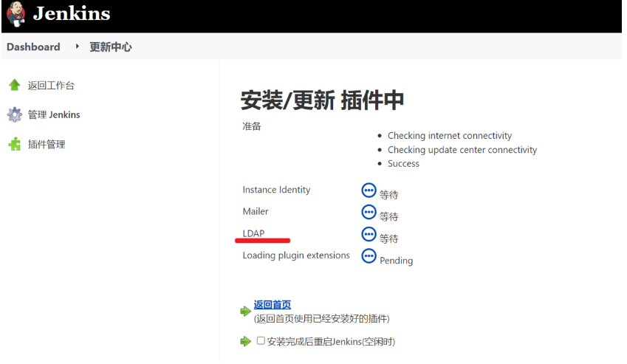Select the Instance Identity plugin row text
The height and width of the screenshot is (364, 627).
click(276, 190)
